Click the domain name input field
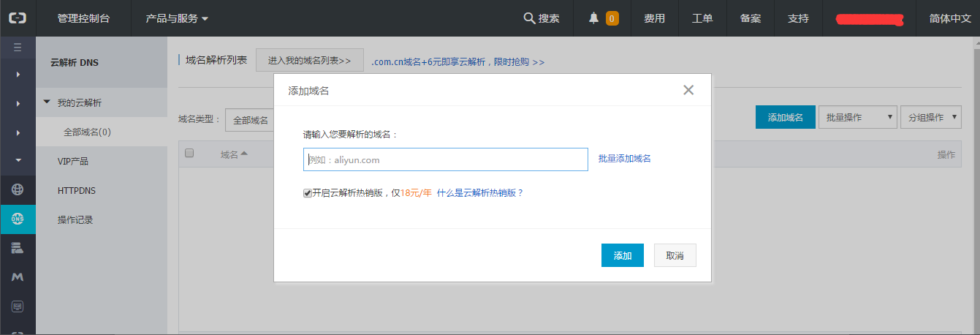Image resolution: width=980 pixels, height=335 pixels. [x=445, y=159]
